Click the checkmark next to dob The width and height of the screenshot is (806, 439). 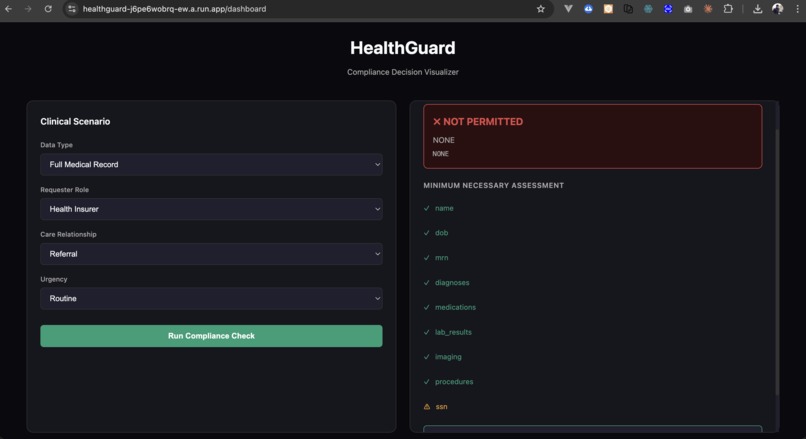(427, 233)
